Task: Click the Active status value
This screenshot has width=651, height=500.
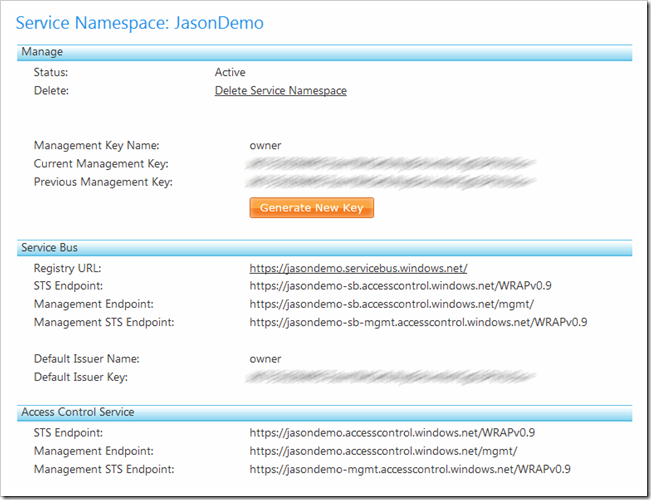Action: click(x=230, y=72)
